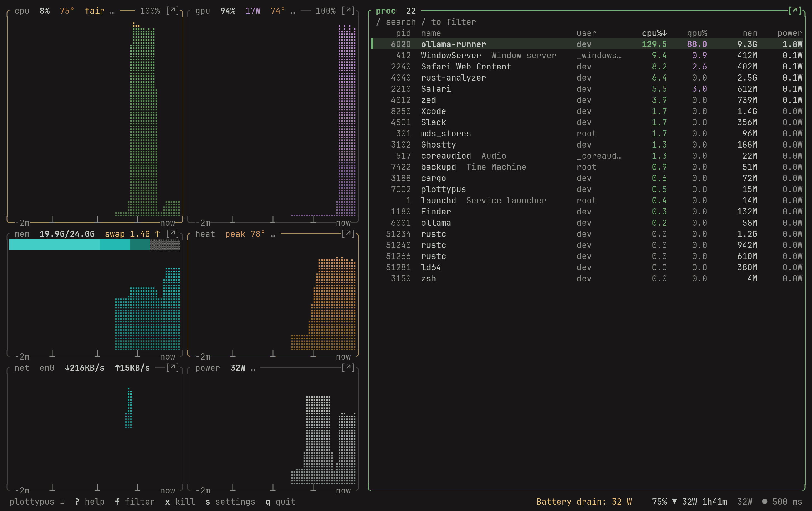The image size is (812, 511).
Task: Select the backupd Time Machine row
Action: [587, 167]
